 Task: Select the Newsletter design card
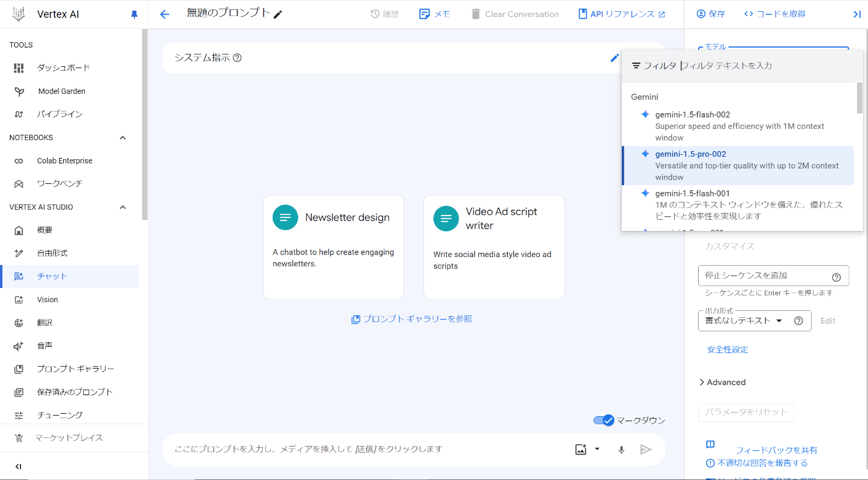click(334, 247)
